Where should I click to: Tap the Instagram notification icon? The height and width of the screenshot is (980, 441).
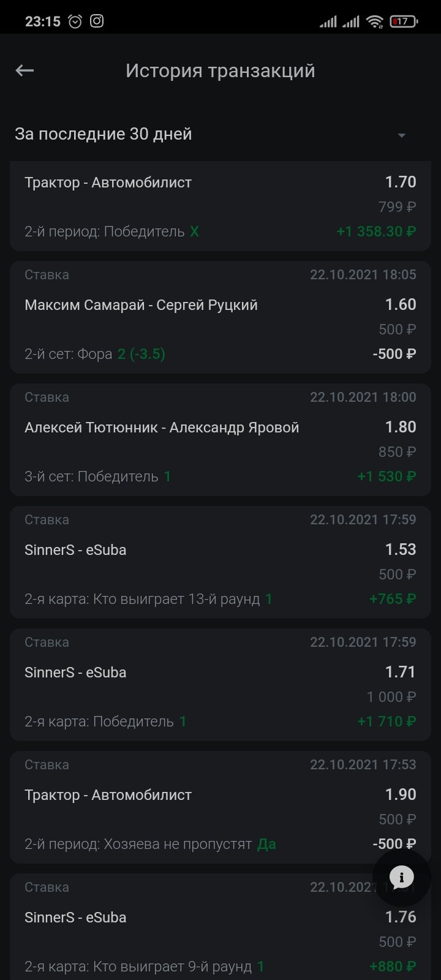(x=97, y=21)
